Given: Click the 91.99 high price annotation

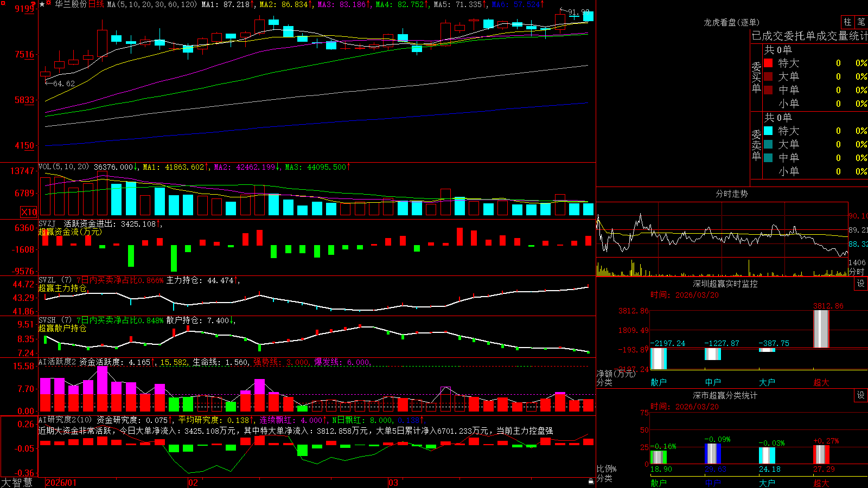Looking at the screenshot, I should coord(578,12).
